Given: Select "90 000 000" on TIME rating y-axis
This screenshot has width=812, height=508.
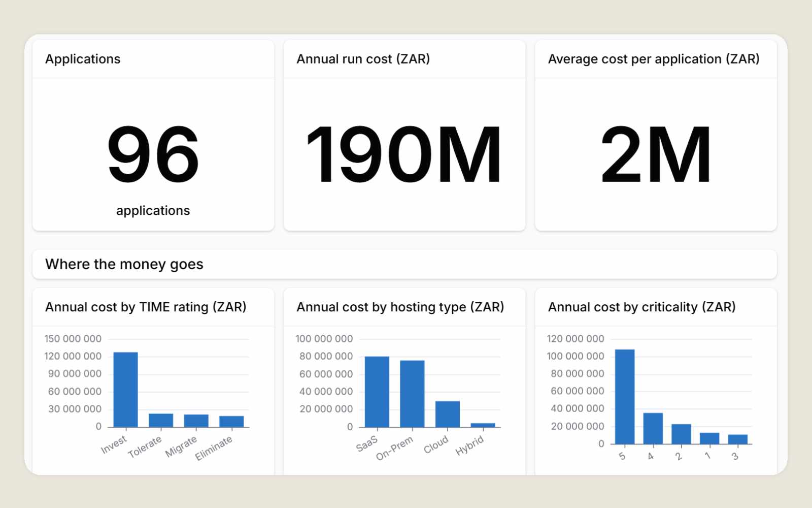Looking at the screenshot, I should (x=75, y=374).
